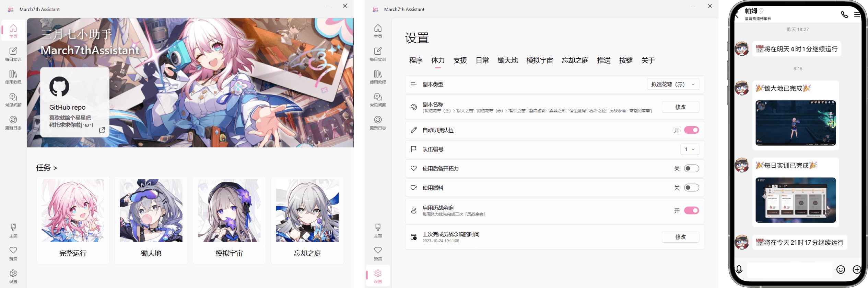Switch to the 模拟宇宙 settings tab

[539, 60]
